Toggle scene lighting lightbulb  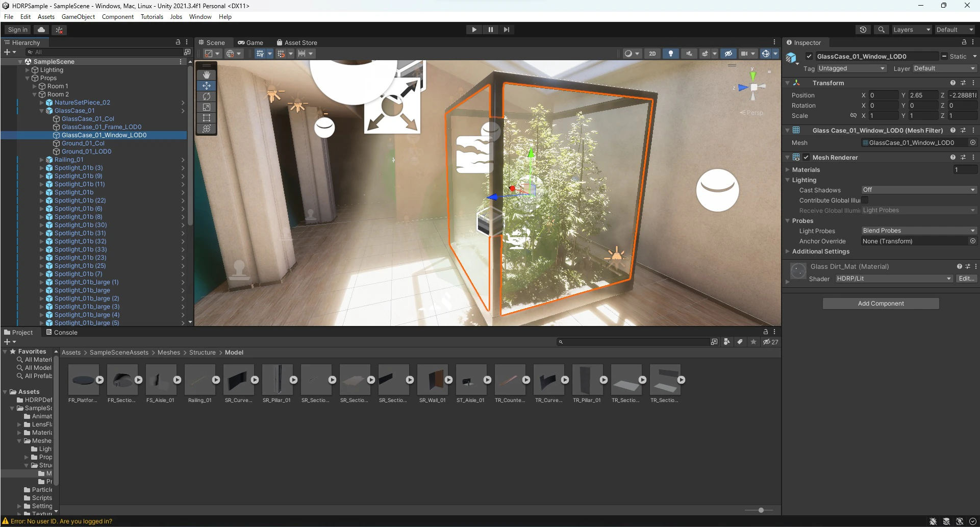click(x=671, y=54)
